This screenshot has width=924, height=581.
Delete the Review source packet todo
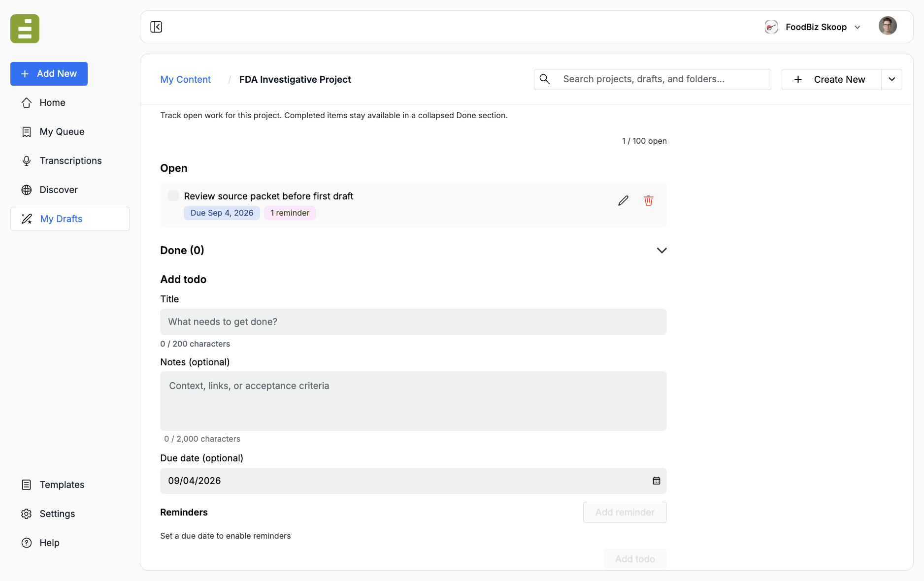(648, 200)
